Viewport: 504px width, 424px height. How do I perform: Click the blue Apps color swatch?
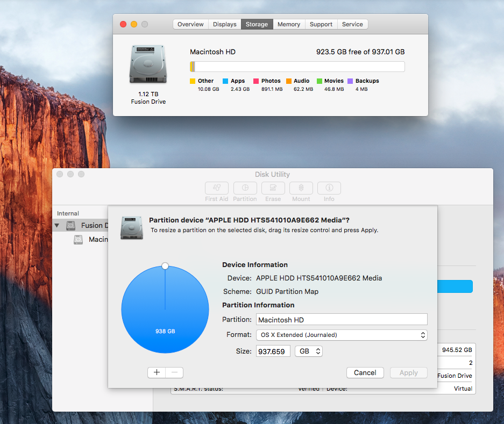click(x=225, y=81)
